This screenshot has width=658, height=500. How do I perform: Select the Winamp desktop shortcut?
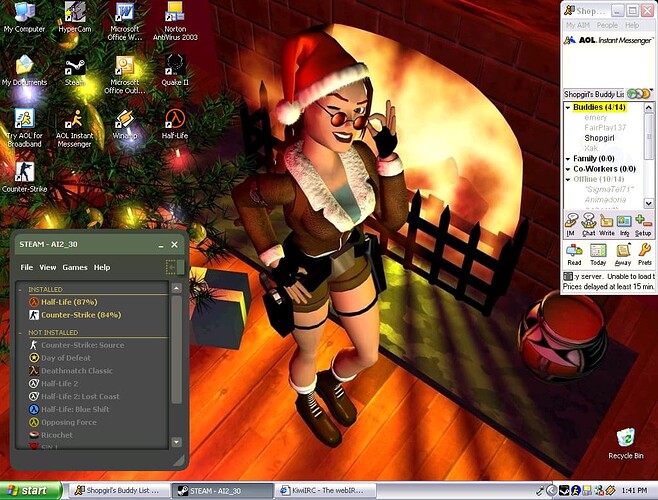(125, 124)
